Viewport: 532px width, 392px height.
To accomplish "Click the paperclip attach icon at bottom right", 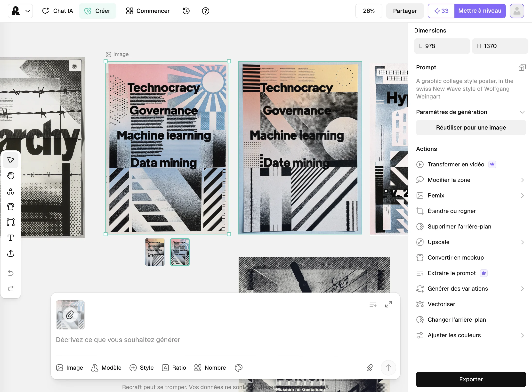I will tap(370, 368).
